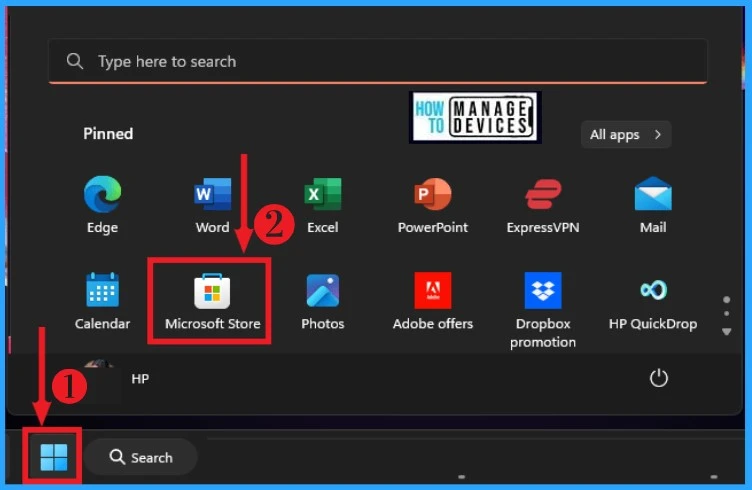Open the Edge browser app
Screen dimensions: 752x490
pos(102,205)
